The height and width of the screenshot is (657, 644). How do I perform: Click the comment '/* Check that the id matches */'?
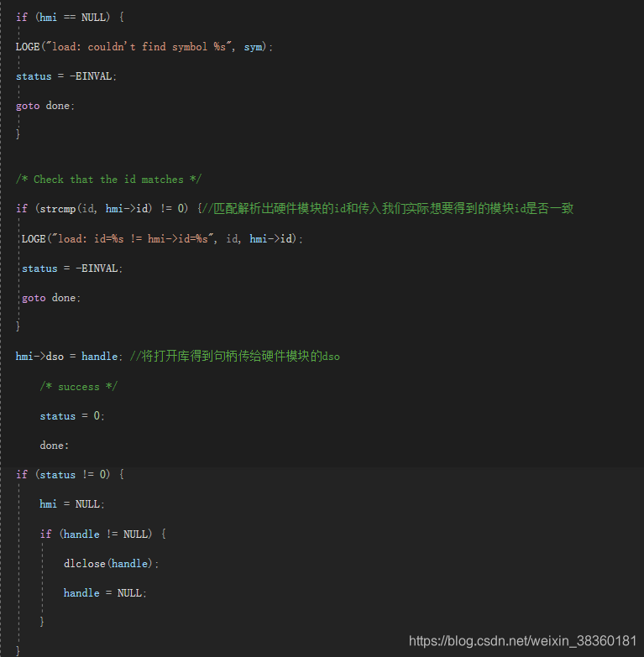tap(108, 180)
